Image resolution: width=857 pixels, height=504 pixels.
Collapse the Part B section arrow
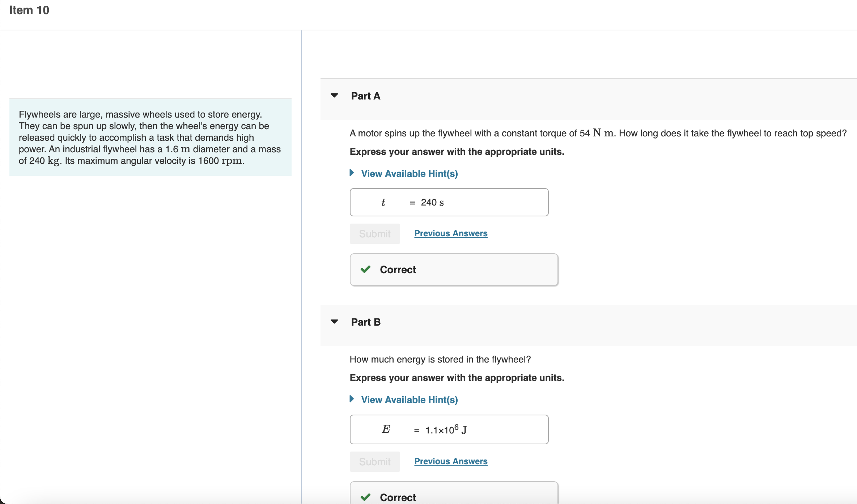point(334,322)
